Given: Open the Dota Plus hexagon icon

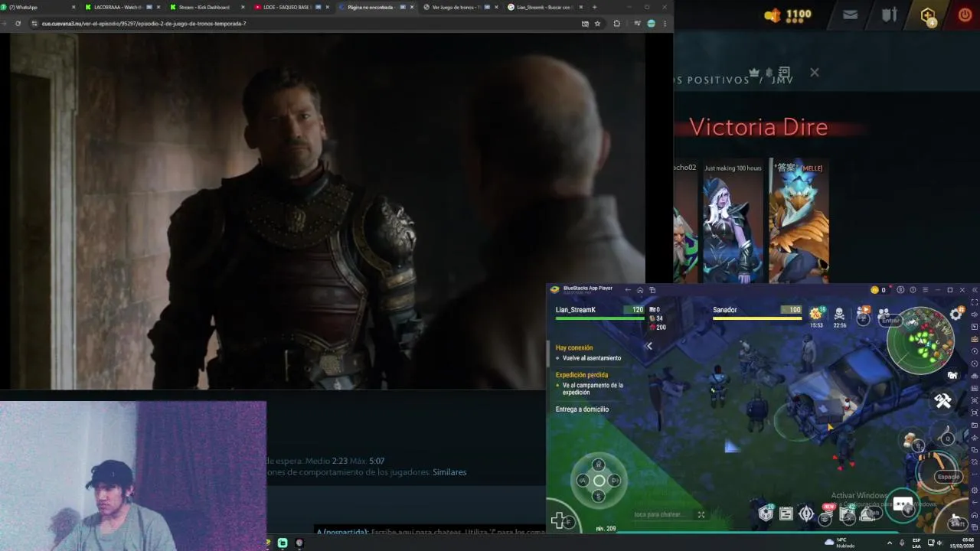Looking at the screenshot, I should (928, 15).
